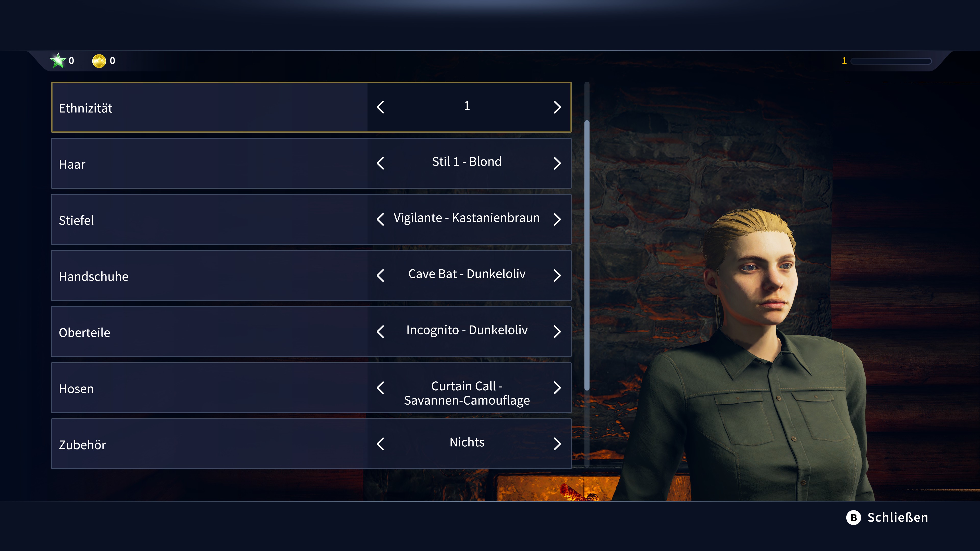This screenshot has width=980, height=551.
Task: Cycle Handschuhe backward with left chevron
Action: [380, 275]
